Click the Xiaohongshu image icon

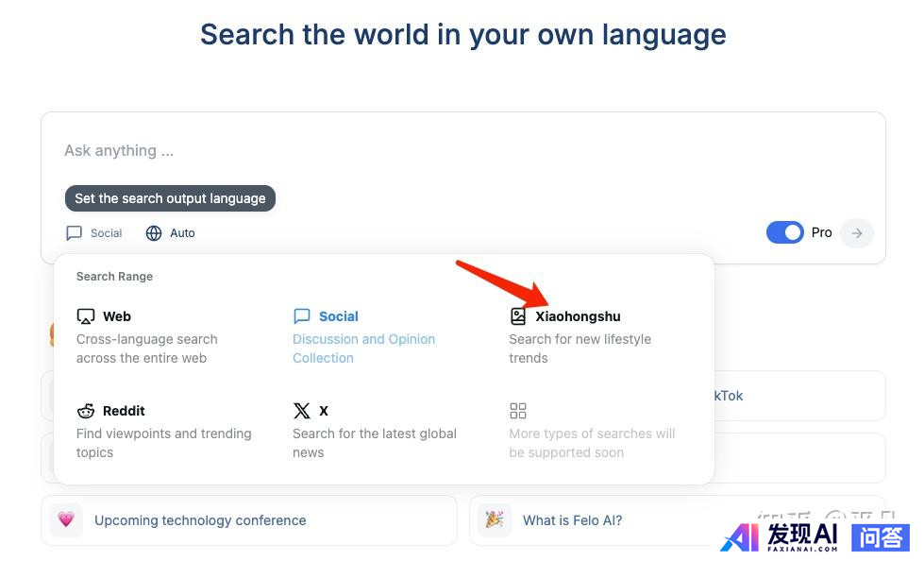[518, 316]
